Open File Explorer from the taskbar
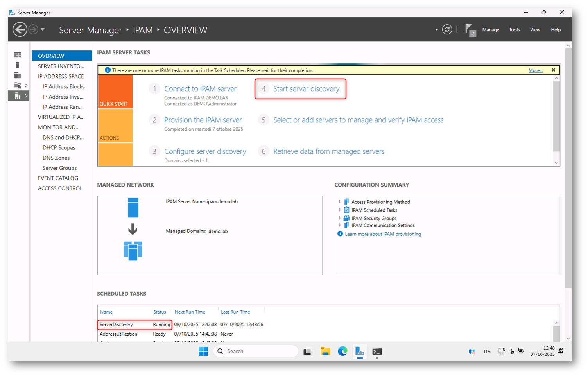 (x=325, y=351)
